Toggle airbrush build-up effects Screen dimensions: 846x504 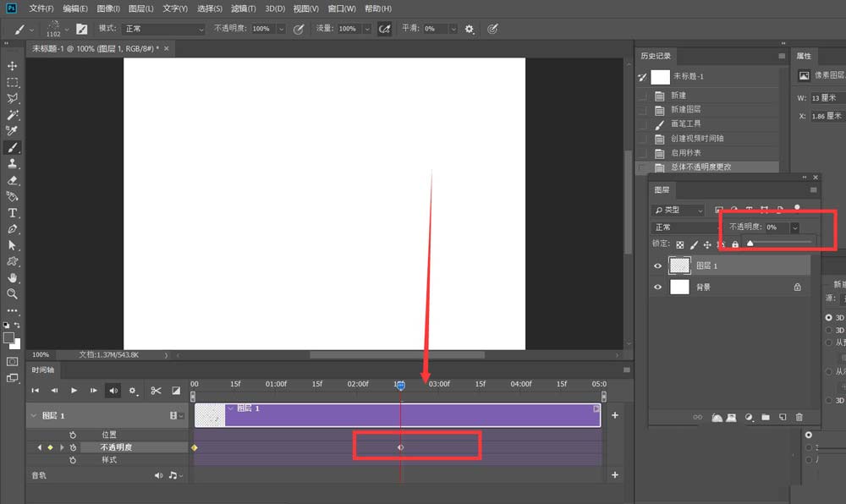[384, 29]
